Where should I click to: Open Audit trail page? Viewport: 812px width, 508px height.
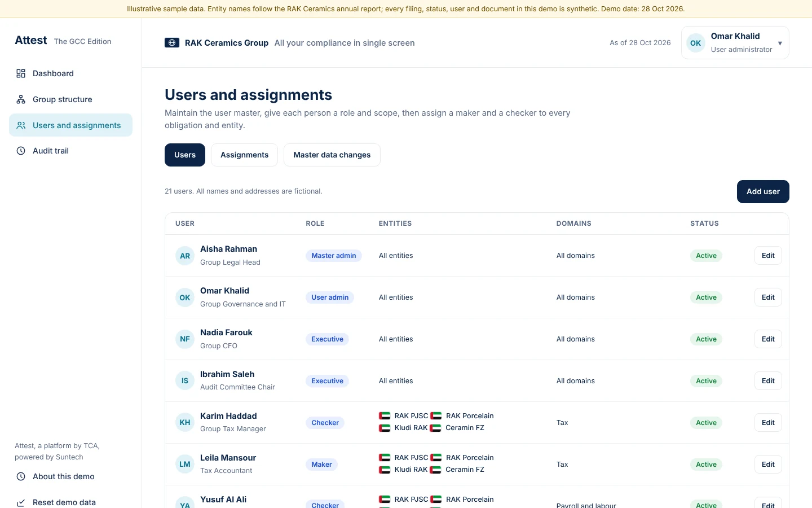(70, 151)
